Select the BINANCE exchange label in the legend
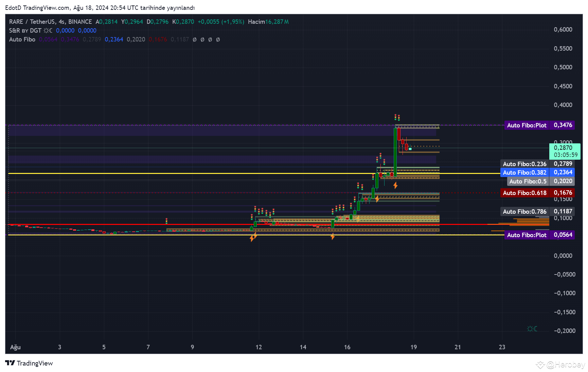Screen dimensions: 588x372 pos(80,21)
